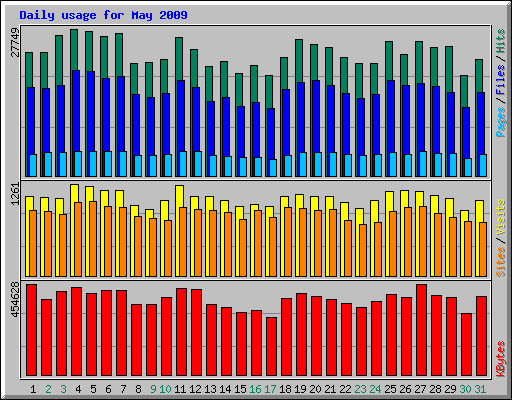Screen dimensions: 512x400
Task: Click day 10 on the x-axis
Action: coord(165,389)
